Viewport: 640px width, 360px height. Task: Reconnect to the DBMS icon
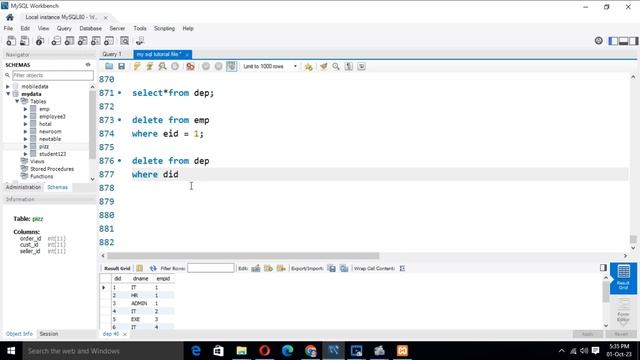tap(140, 41)
